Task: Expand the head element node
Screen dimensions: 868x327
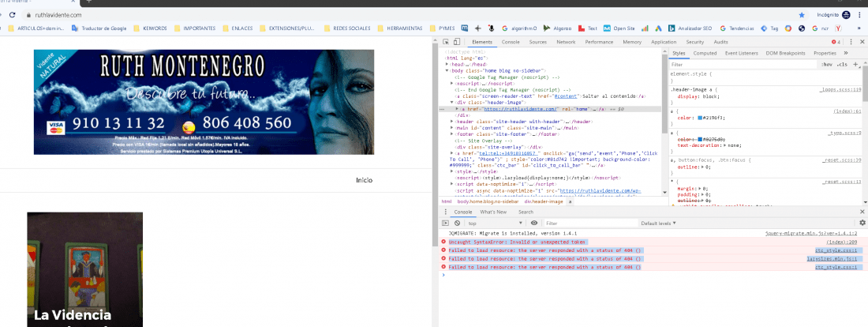Action: coord(447,64)
